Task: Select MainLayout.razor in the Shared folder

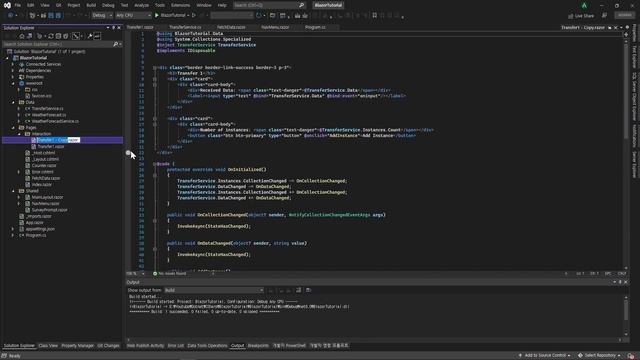Action: (47, 197)
